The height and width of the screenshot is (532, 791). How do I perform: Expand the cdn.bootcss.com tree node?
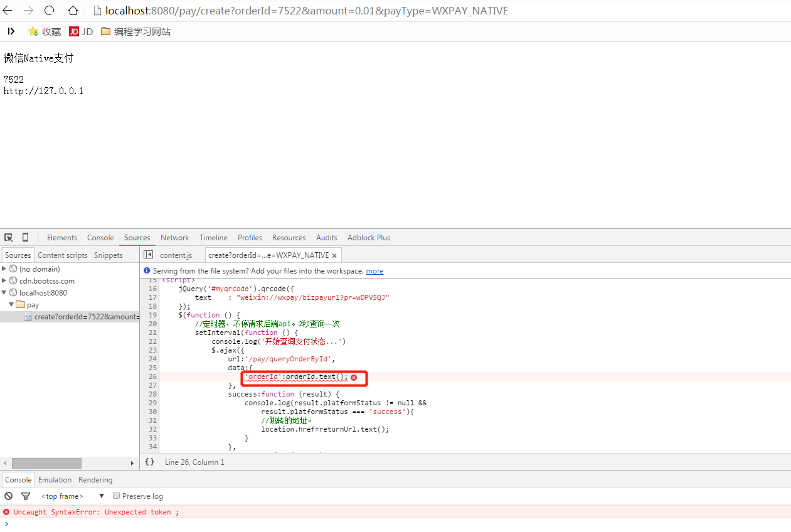click(4, 280)
